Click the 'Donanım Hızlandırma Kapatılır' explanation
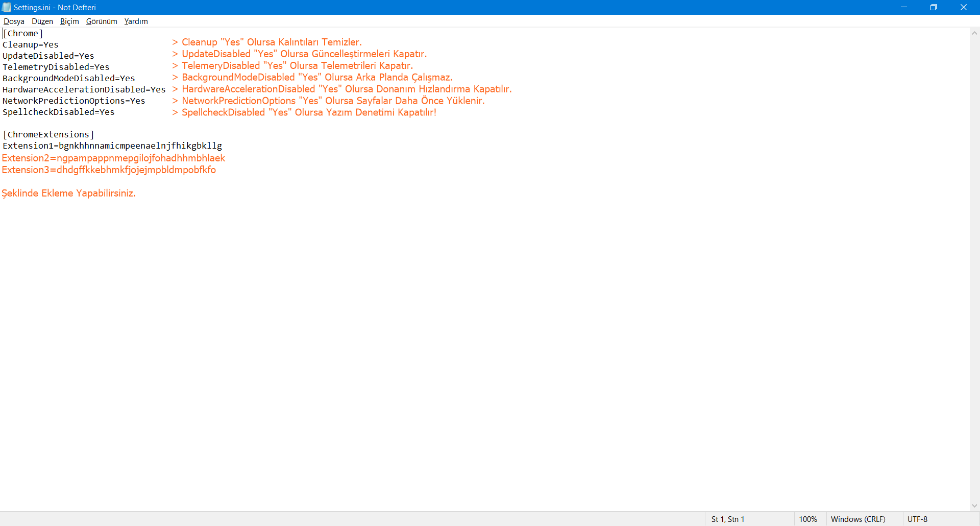The image size is (980, 526). coord(342,89)
